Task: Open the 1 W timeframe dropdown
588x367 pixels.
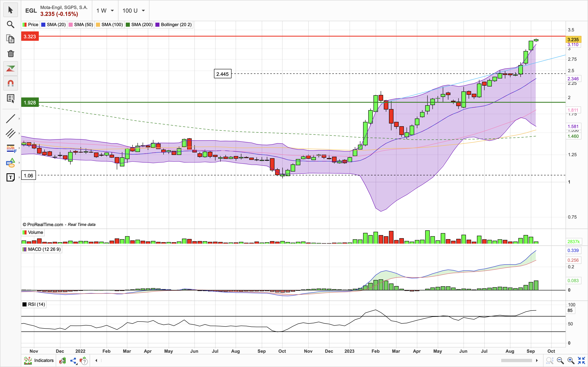Action: (105, 11)
